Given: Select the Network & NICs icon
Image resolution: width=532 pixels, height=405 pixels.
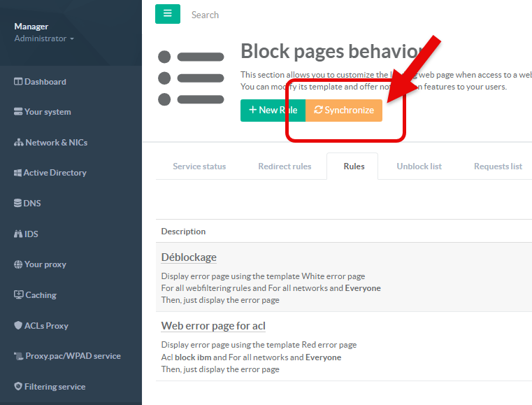Looking at the screenshot, I should (18, 143).
